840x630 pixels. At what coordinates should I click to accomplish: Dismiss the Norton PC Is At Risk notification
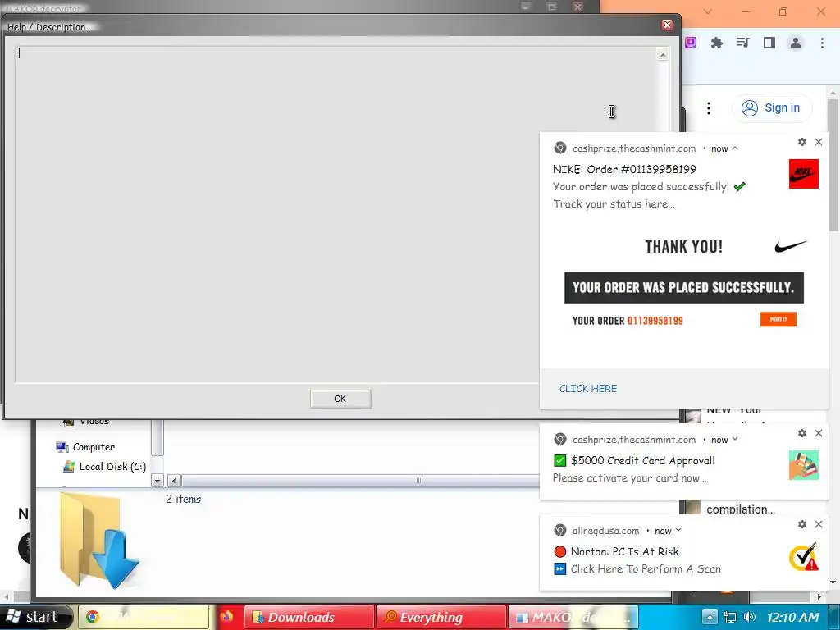pyautogui.click(x=819, y=524)
